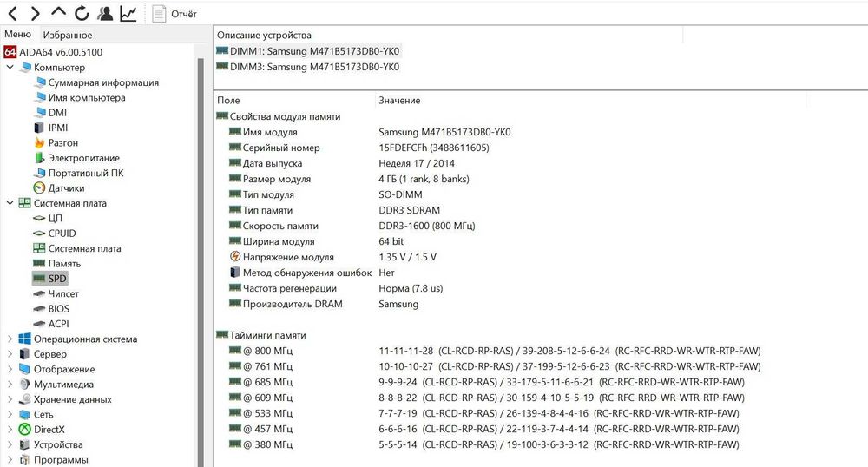The height and width of the screenshot is (467, 868).
Task: Open the Отчёт report button
Action: (x=174, y=14)
